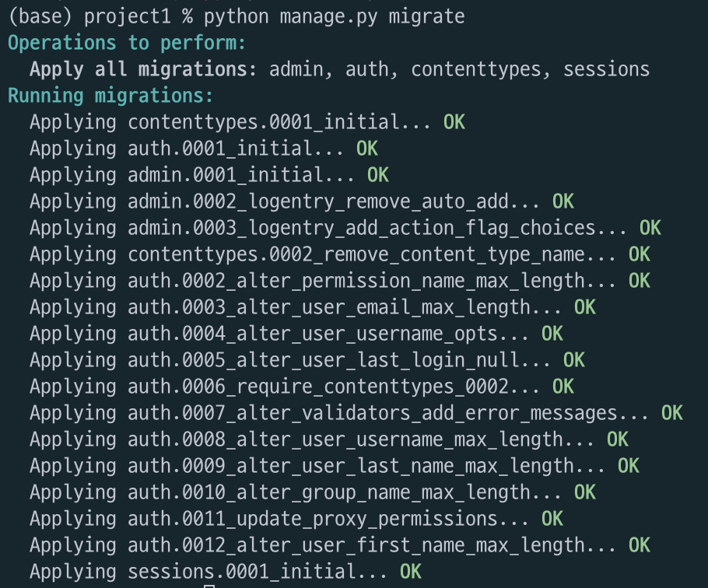Click the OK after auth.0003_alter_user_email_max_length
Image resolution: width=708 pixels, height=588 pixels.
tap(585, 308)
